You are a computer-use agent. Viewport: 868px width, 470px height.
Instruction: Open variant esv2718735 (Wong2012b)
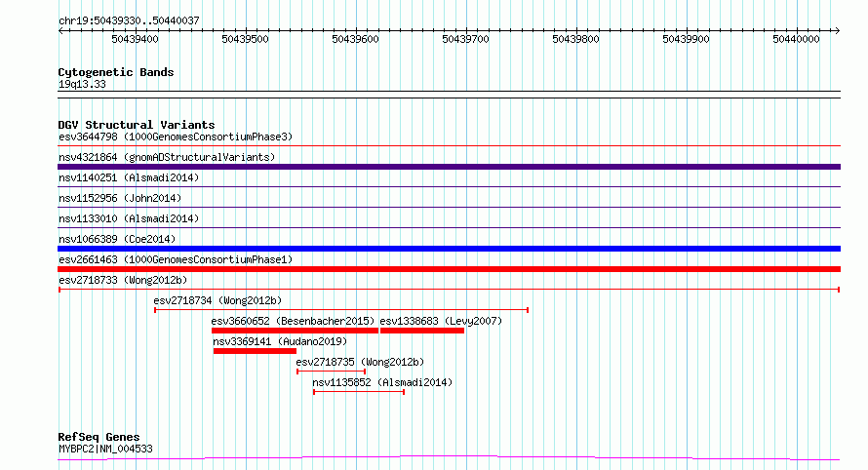360,362
